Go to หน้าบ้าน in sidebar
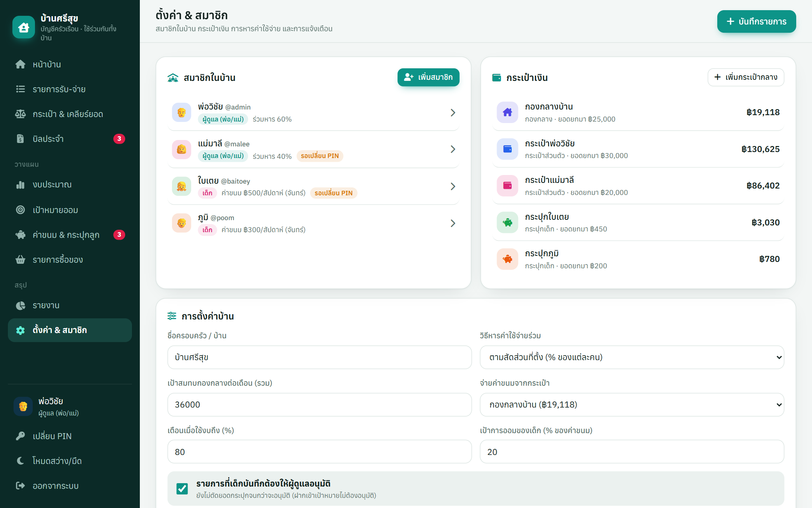 tap(70, 64)
